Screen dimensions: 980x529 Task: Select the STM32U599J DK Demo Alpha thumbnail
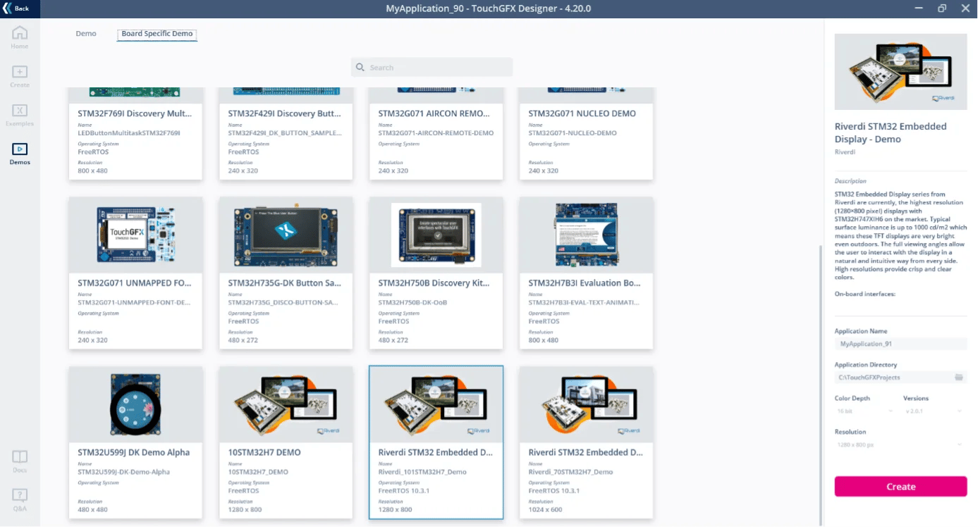pos(135,404)
